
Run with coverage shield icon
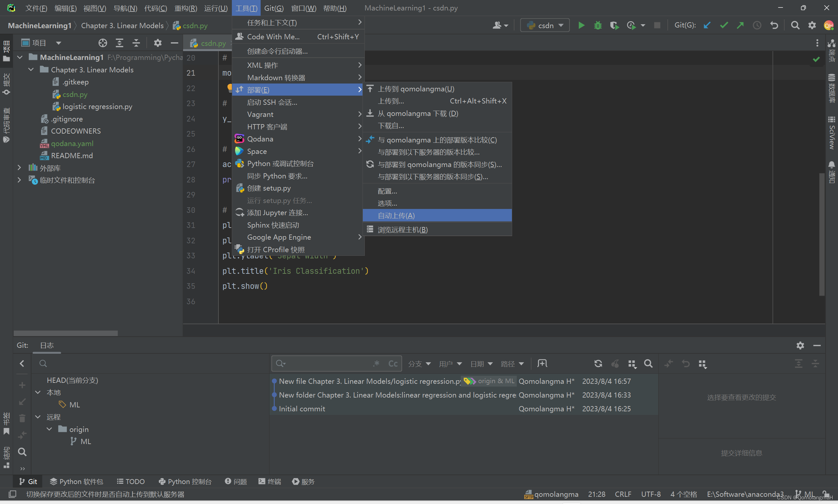(x=614, y=26)
